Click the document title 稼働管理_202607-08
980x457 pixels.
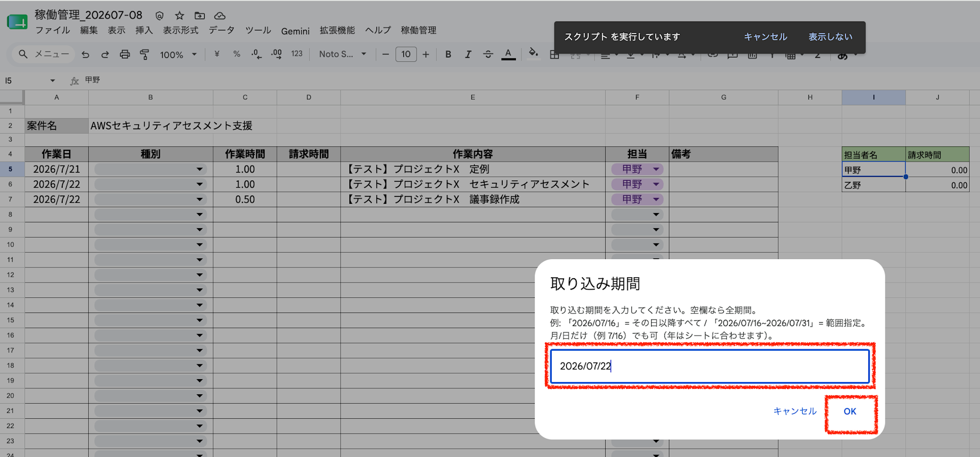(88, 15)
